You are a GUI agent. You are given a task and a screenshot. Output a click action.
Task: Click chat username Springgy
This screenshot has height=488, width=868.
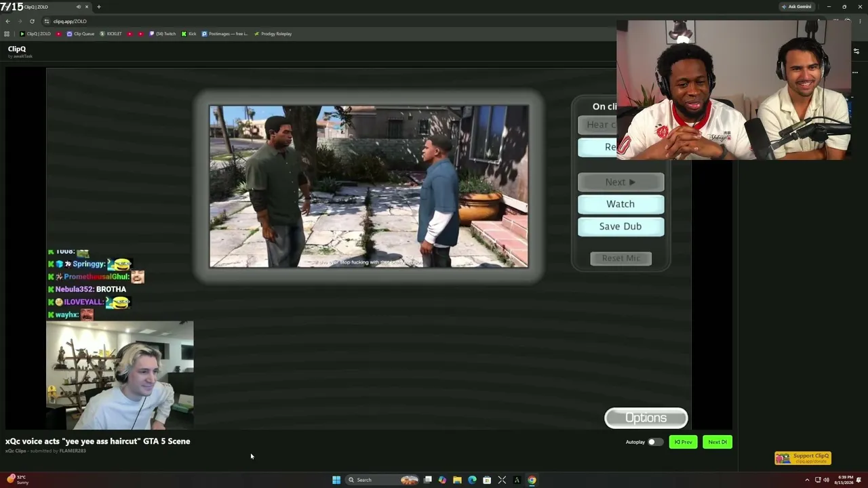88,264
